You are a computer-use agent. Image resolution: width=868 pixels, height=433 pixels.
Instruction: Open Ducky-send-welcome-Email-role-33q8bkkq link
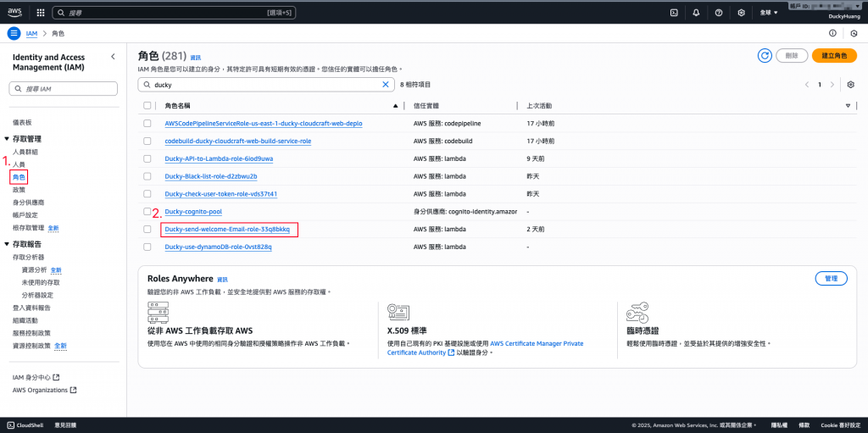228,229
